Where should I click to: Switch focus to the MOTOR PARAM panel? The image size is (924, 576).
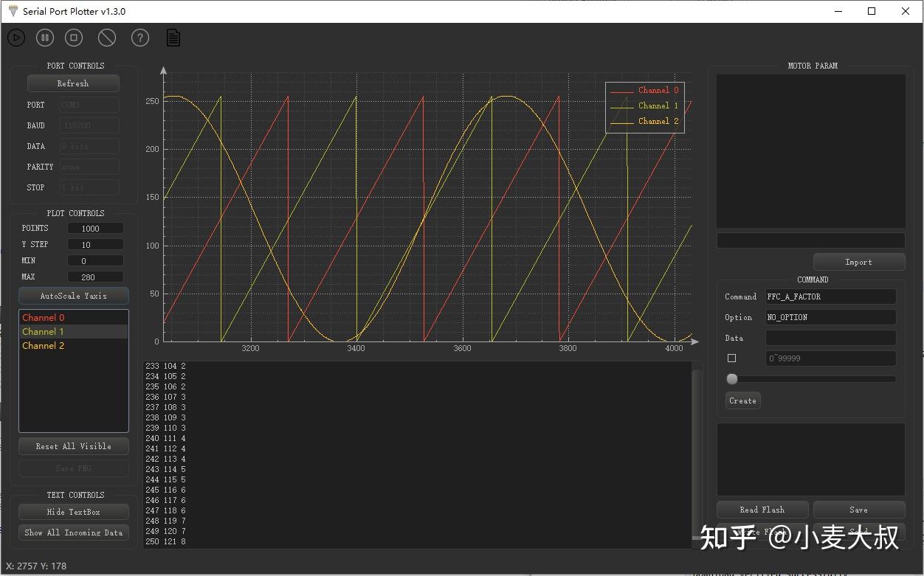810,150
